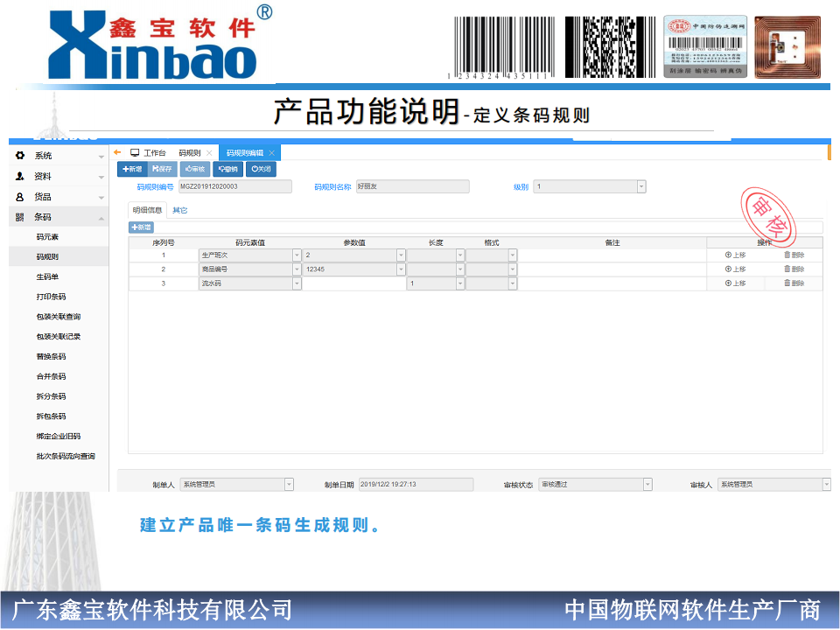Select the 明细信息 tab
This screenshot has width=840, height=630.
coord(147,210)
